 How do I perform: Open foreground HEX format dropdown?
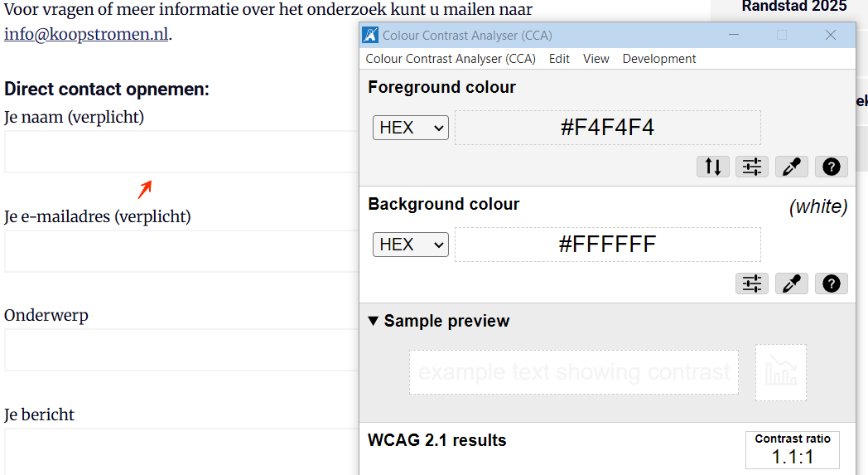pos(410,128)
